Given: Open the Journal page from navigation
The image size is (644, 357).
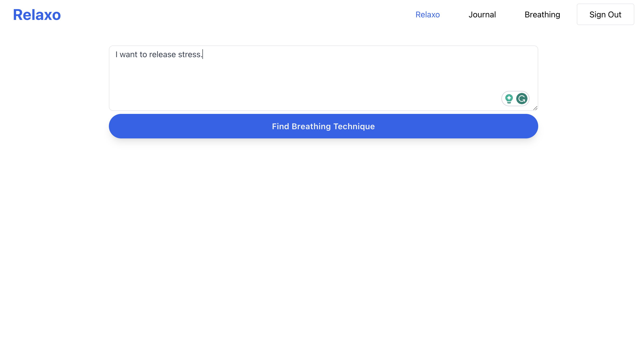Looking at the screenshot, I should click(482, 15).
